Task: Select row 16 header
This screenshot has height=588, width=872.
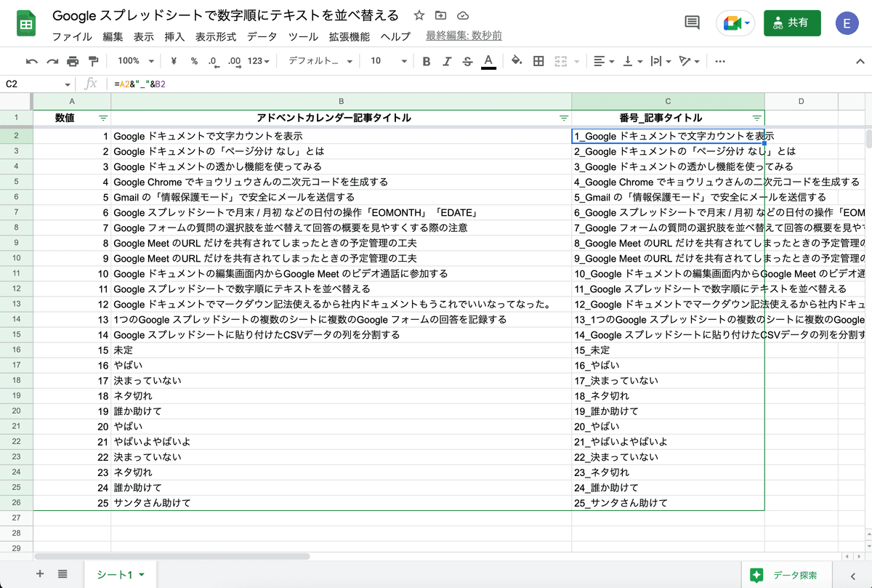Action: [17, 350]
